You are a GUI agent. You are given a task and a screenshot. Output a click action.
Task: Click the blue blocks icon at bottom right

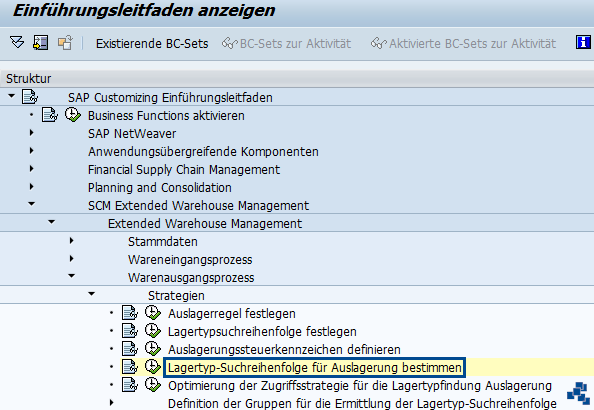point(578,393)
